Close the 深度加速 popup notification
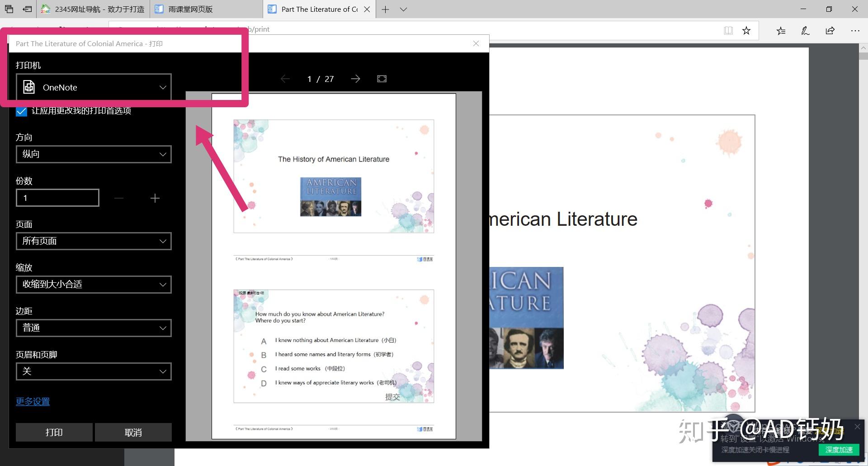868x466 pixels. click(858, 426)
